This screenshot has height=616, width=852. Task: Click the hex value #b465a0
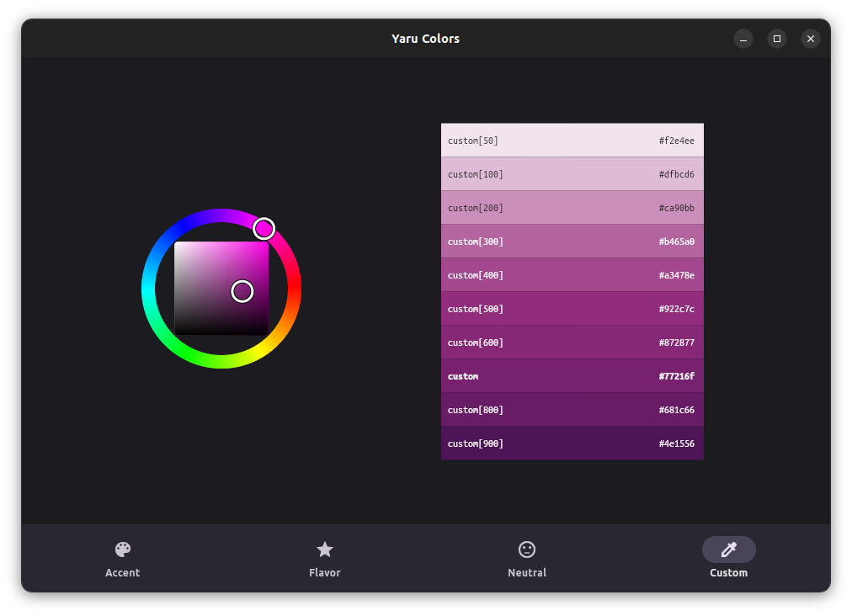[x=677, y=242]
